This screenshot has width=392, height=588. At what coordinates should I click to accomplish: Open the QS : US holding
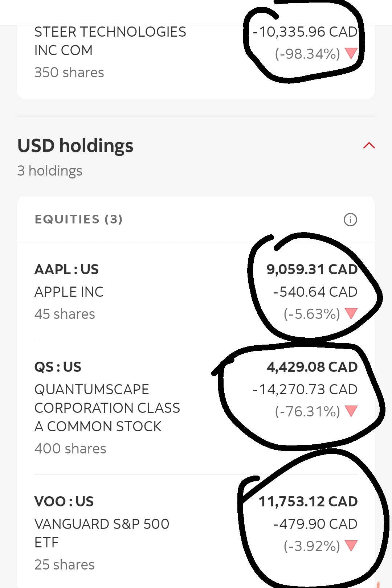pyautogui.click(x=58, y=367)
